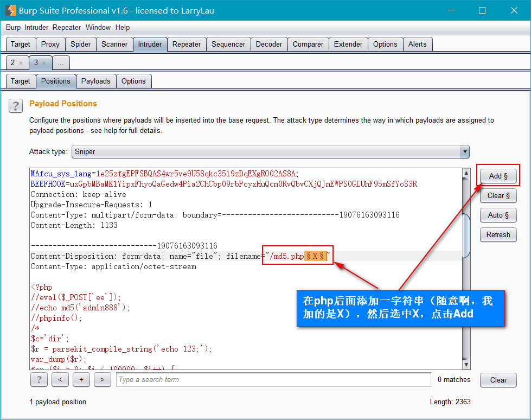Switch to the Extender tab
531x420 pixels.
348,44
